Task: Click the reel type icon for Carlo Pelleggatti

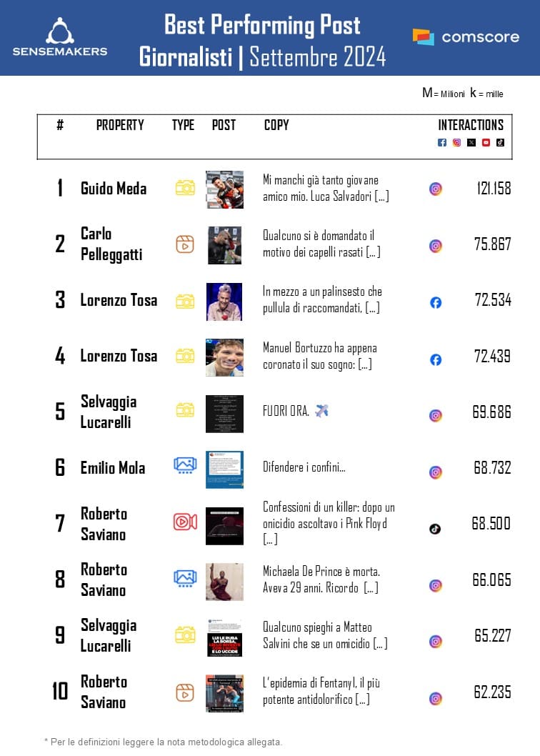Action: [x=185, y=244]
